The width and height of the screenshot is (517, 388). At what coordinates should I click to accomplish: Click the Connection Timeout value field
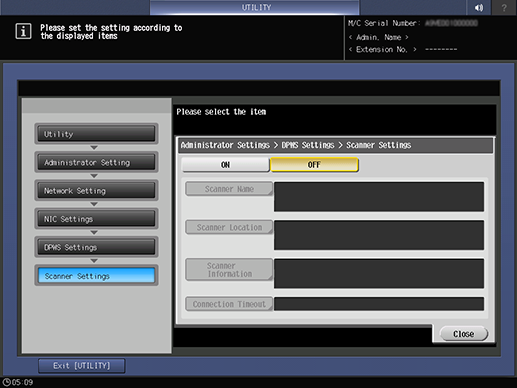(379, 304)
